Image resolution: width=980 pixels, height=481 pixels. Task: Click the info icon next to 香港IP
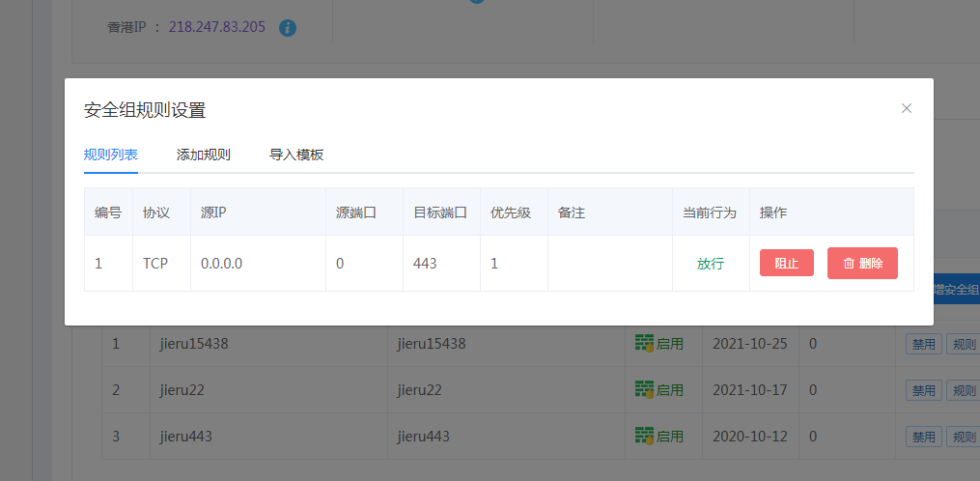click(288, 27)
